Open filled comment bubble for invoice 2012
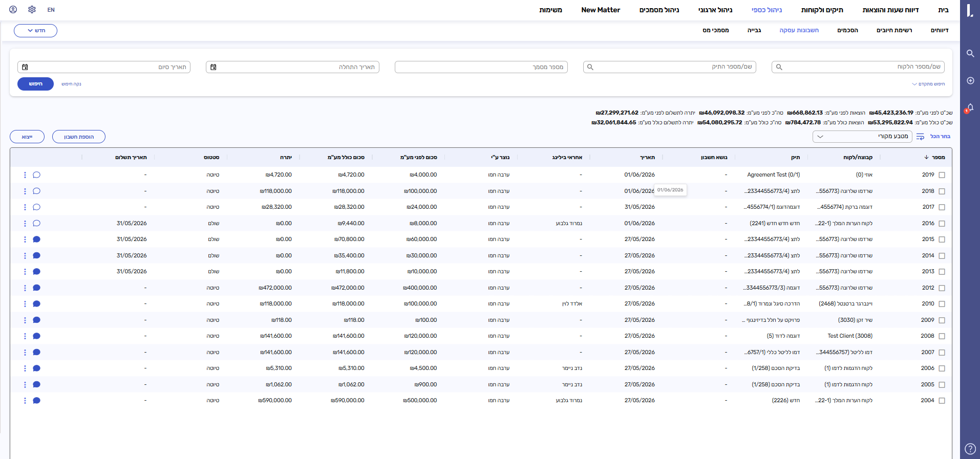980x459 pixels. (36, 288)
